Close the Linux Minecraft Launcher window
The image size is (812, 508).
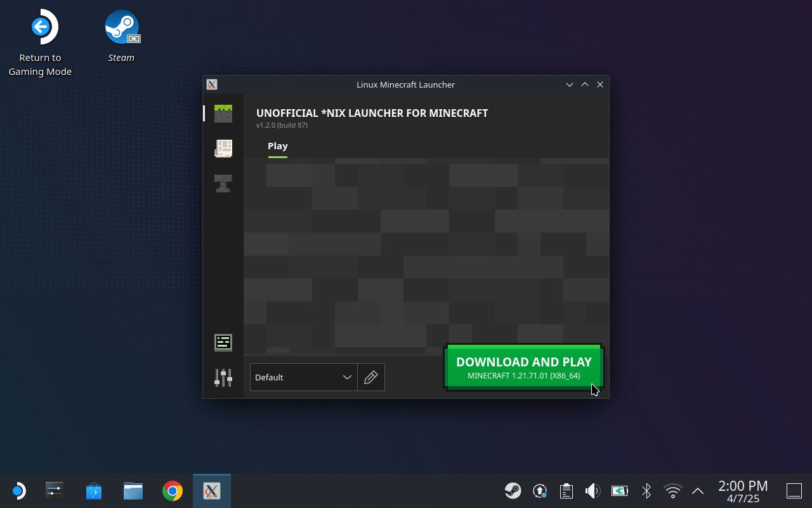[x=600, y=84]
